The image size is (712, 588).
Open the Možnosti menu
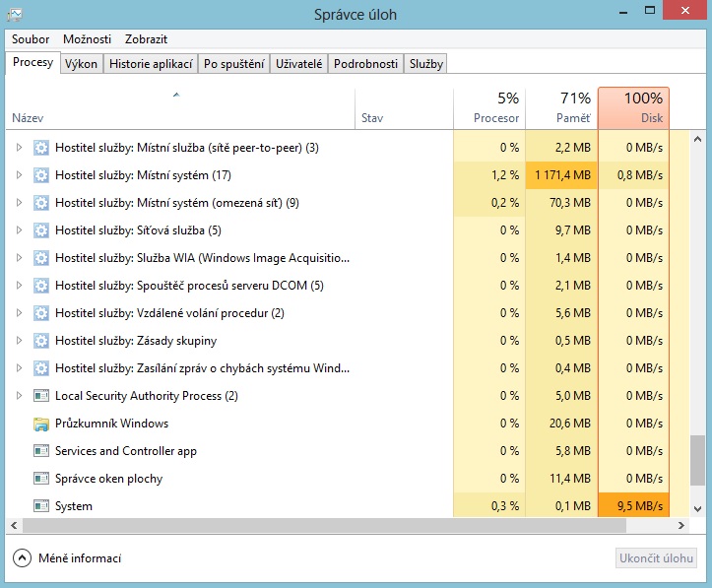(x=87, y=39)
